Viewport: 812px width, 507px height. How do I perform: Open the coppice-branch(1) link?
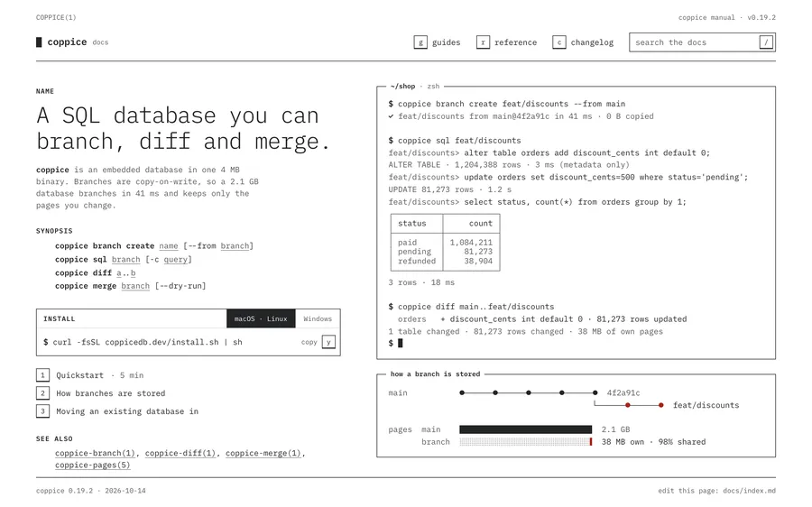pyautogui.click(x=95, y=454)
